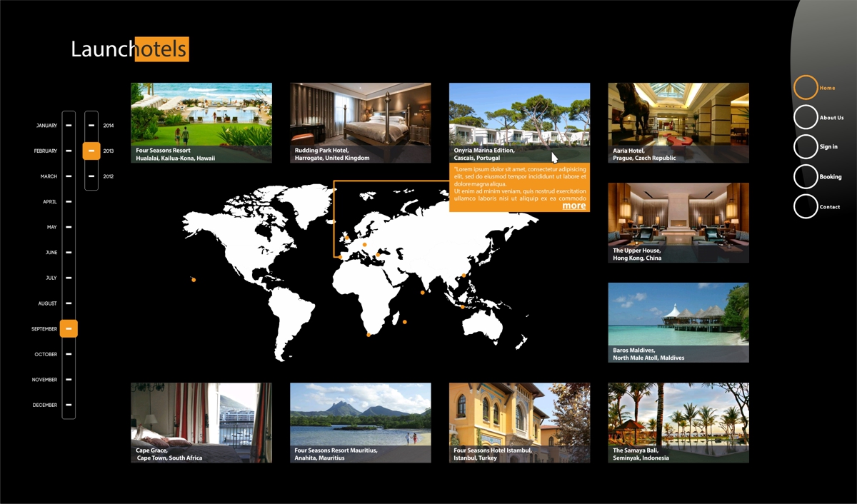Click the Hawaii map dot in Pacific
This screenshot has width=857, height=504.
click(194, 280)
